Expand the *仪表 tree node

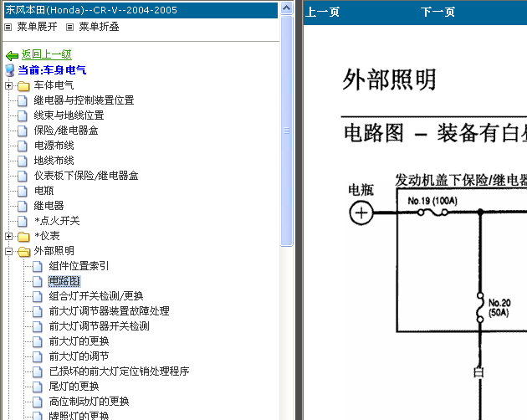(8, 237)
